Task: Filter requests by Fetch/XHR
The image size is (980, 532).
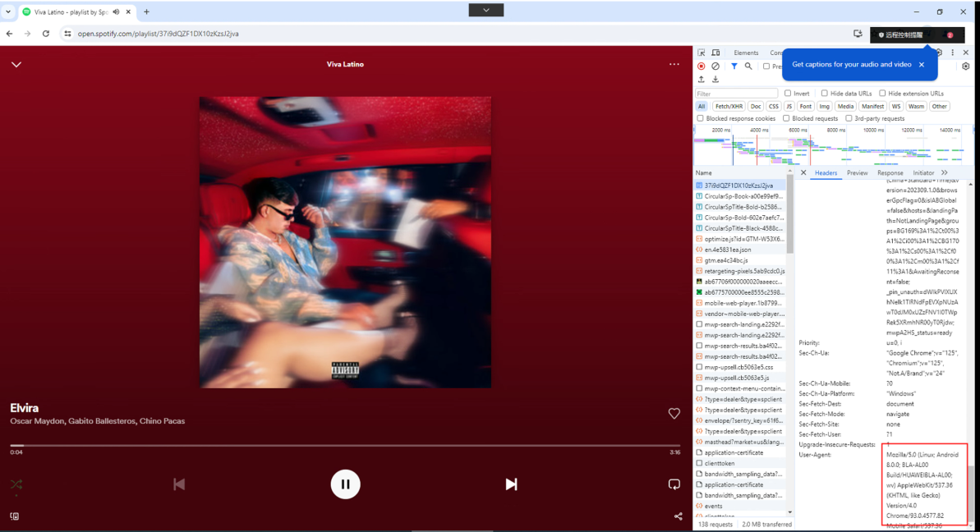Action: [729, 106]
